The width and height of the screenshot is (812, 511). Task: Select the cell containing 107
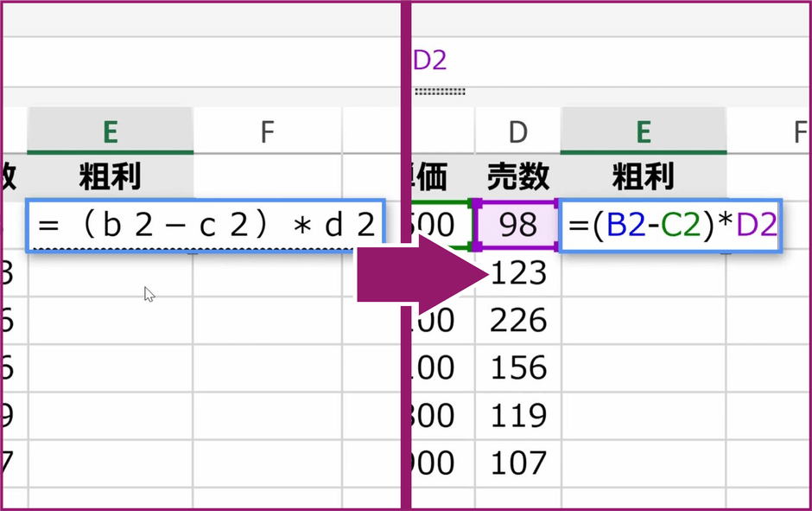(x=517, y=463)
